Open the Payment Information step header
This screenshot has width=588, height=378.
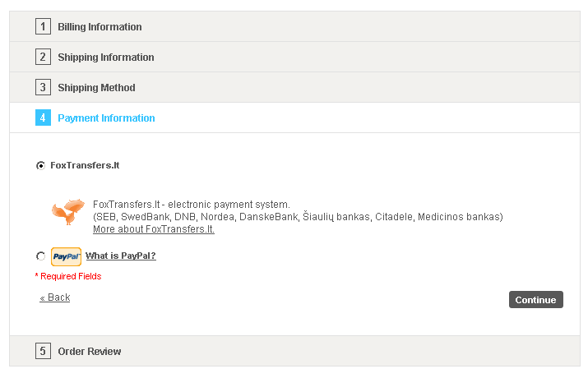(294, 118)
